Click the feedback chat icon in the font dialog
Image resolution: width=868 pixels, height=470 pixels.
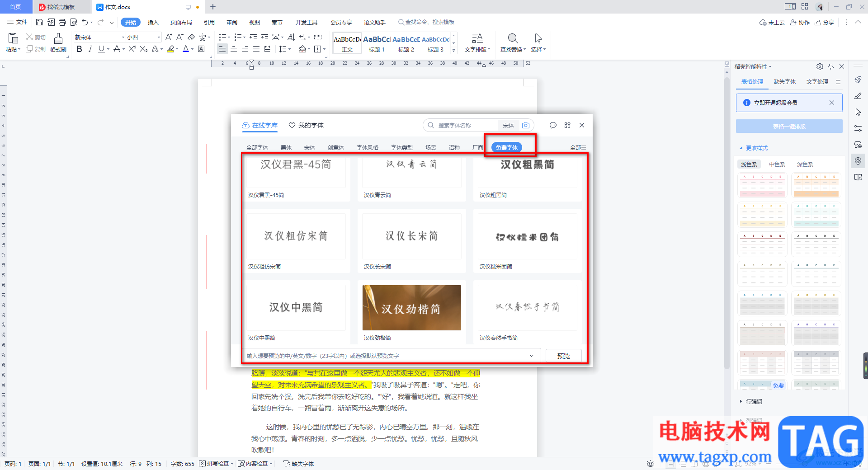(553, 125)
